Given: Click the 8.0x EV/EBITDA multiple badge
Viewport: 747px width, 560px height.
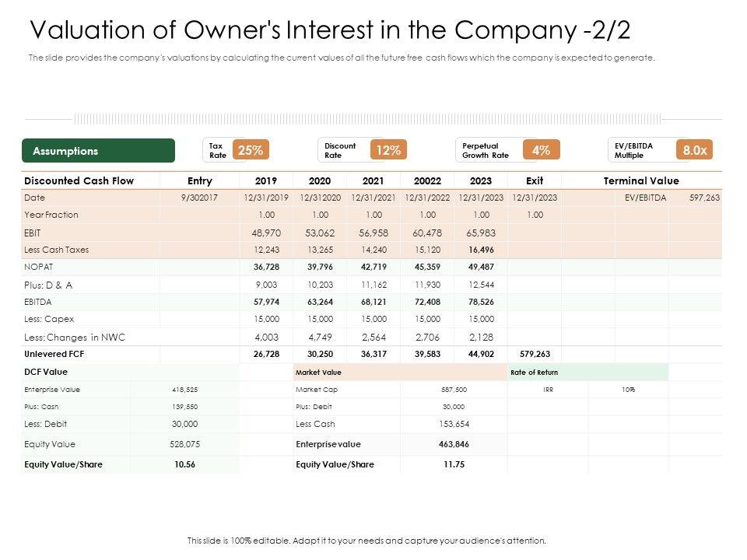Looking at the screenshot, I should point(694,151).
